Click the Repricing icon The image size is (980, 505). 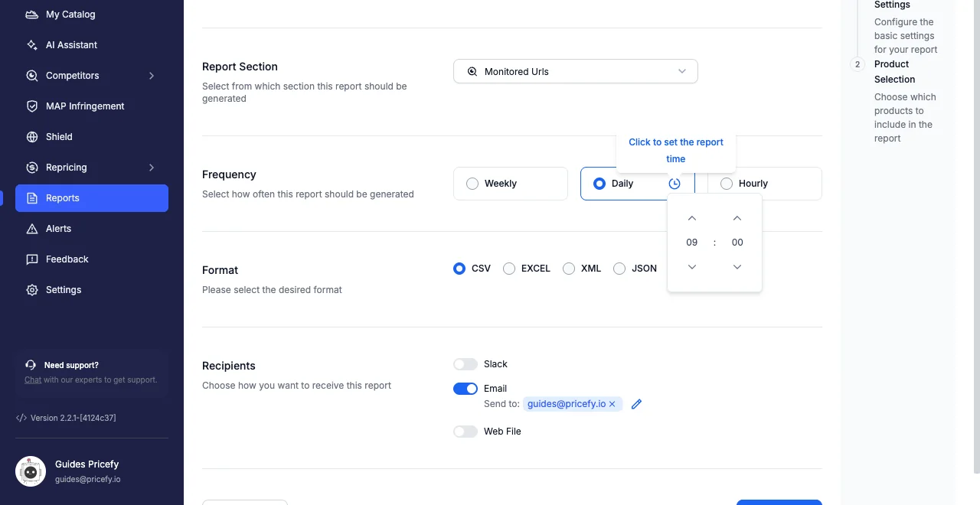pyautogui.click(x=32, y=168)
